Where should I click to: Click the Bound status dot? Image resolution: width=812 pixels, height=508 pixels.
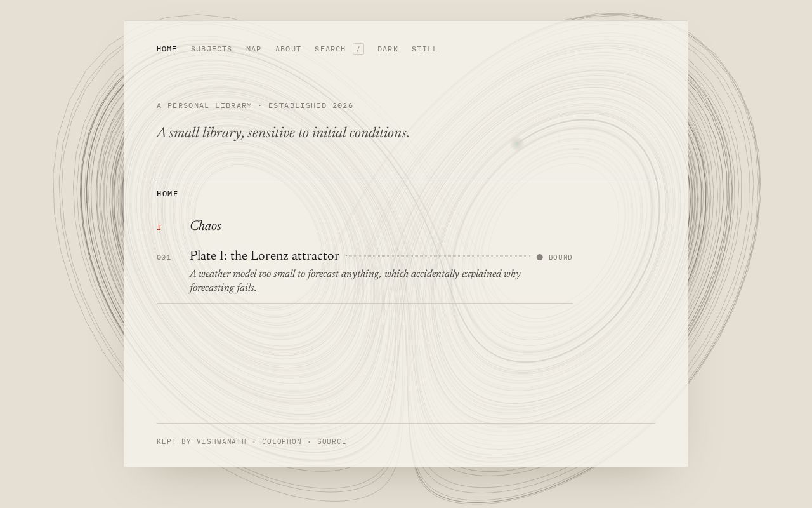540,257
